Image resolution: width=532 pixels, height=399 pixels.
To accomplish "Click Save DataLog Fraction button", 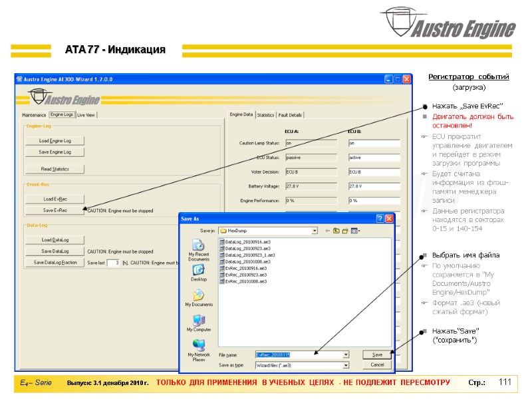I will (x=55, y=263).
